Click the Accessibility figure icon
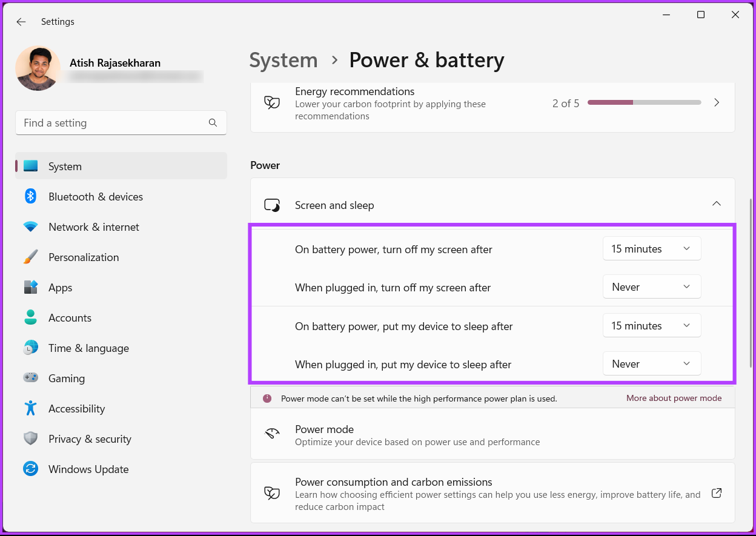The image size is (756, 536). pyautogui.click(x=31, y=408)
